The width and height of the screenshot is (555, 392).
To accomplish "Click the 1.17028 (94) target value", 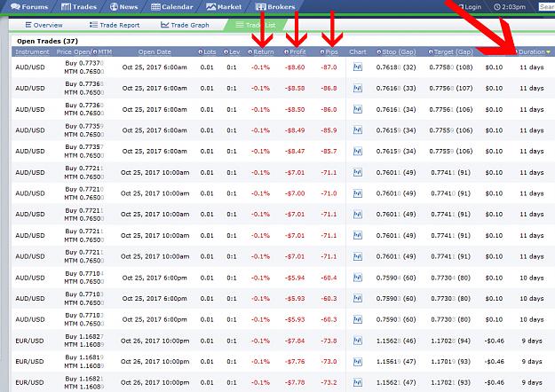I will tap(450, 341).
